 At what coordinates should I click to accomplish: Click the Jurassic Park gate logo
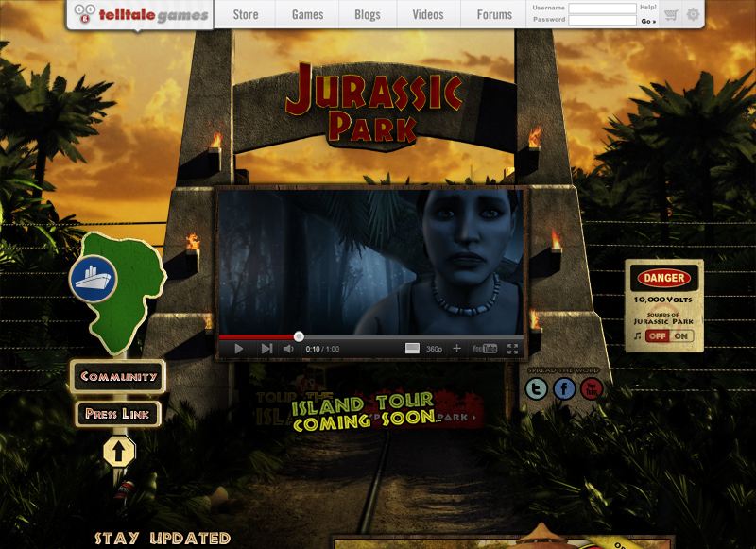tap(373, 104)
